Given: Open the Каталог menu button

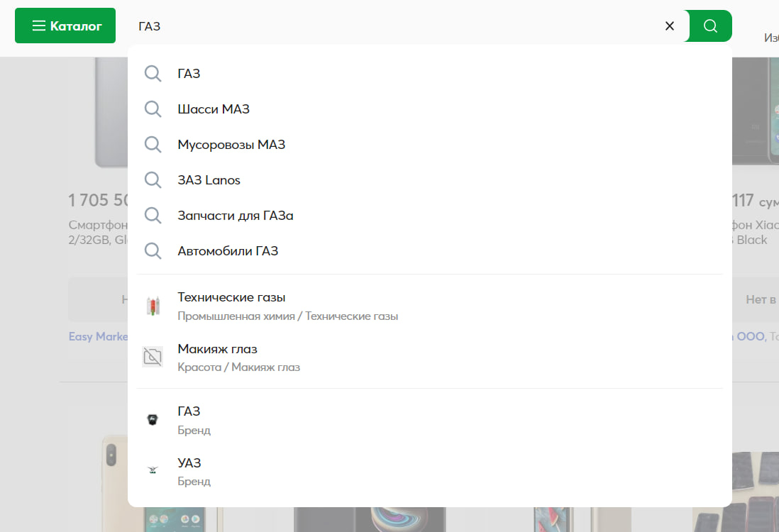Looking at the screenshot, I should tap(65, 26).
